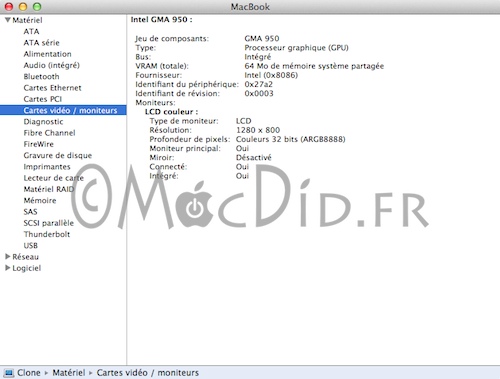
Task: Click the Intel (0x8086) vendor value
Action: click(271, 75)
